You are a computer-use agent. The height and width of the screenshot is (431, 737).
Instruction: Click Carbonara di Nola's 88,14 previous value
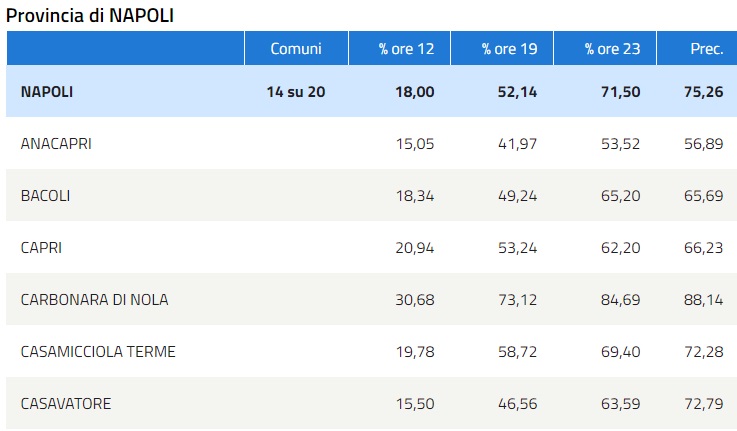click(705, 300)
